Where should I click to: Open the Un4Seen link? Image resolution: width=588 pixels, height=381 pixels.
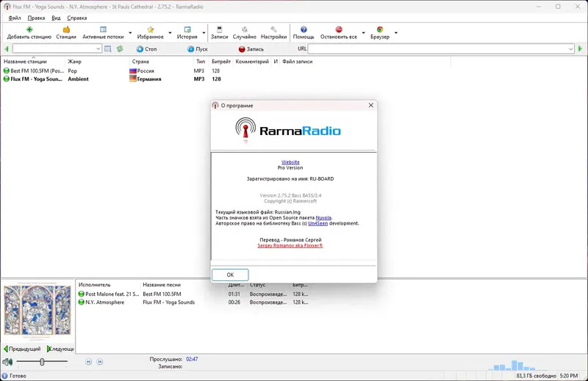pos(318,223)
